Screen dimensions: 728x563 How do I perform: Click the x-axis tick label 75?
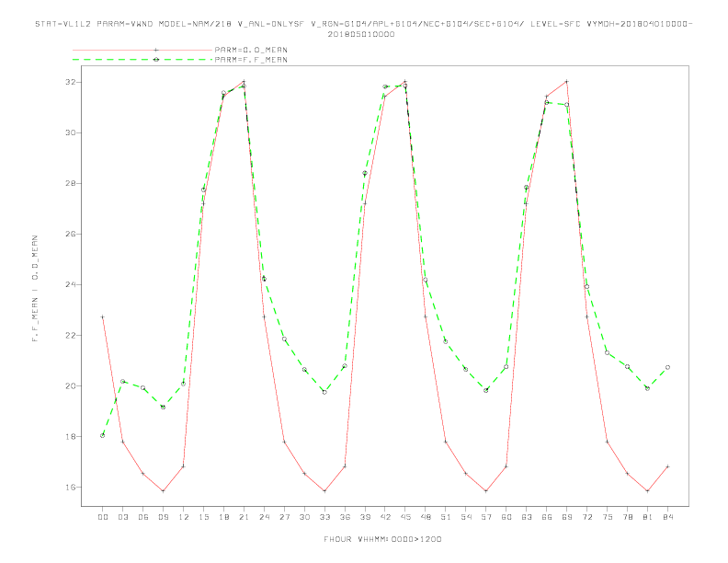point(608,517)
